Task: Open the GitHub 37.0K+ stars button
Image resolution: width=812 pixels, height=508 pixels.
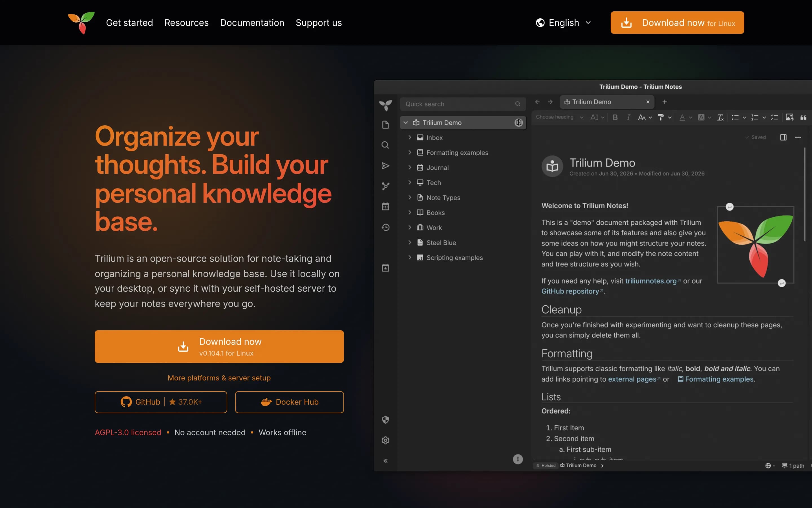Action: click(x=161, y=402)
